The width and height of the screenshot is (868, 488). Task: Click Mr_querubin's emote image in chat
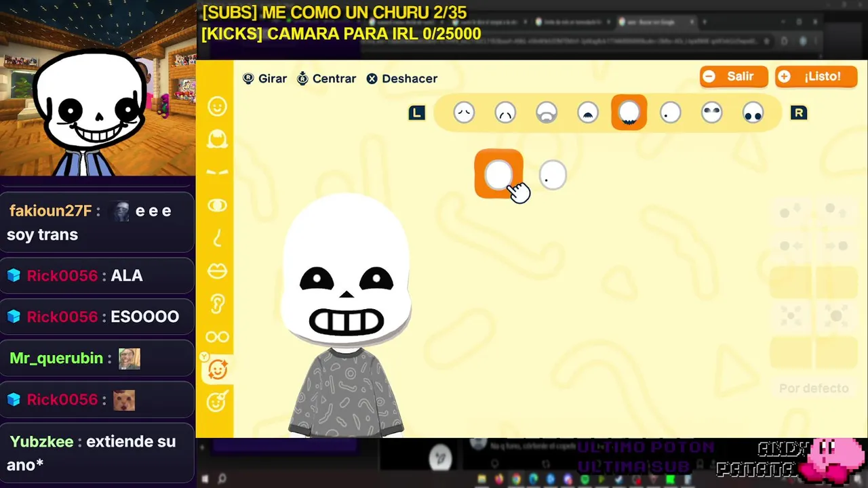click(130, 359)
